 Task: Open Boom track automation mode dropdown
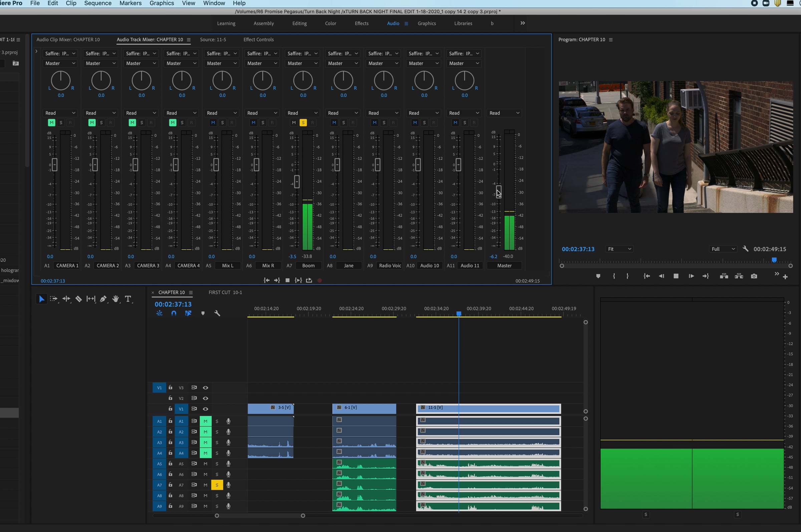303,113
